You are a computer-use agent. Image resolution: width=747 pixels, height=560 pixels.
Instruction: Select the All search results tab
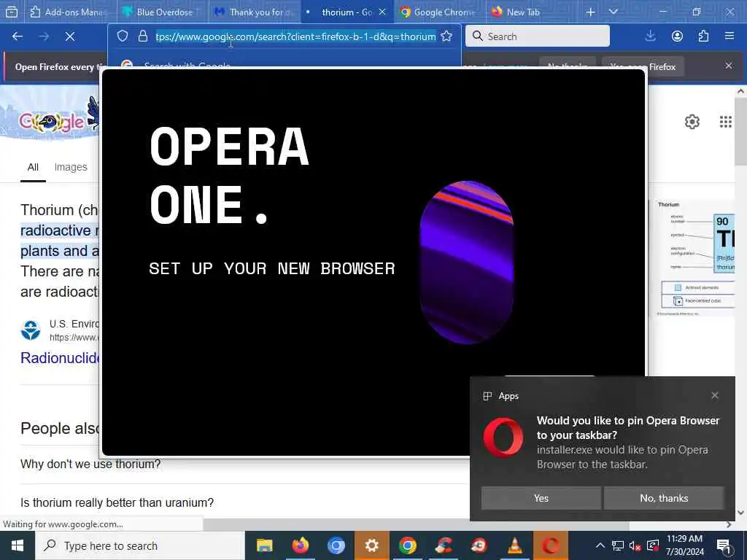(x=33, y=167)
